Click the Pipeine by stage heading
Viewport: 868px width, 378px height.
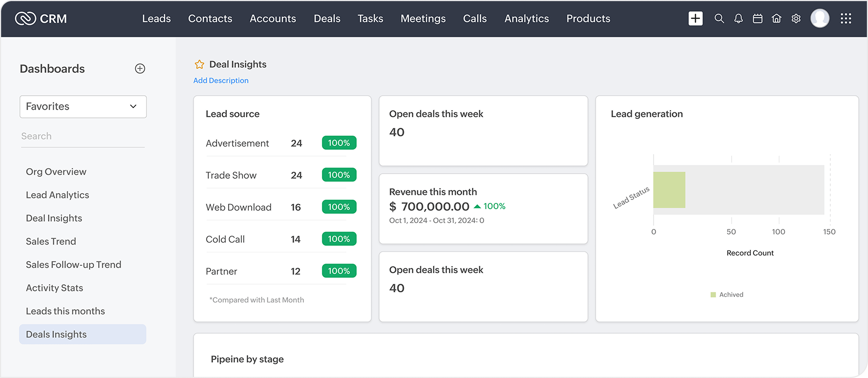[x=247, y=359]
